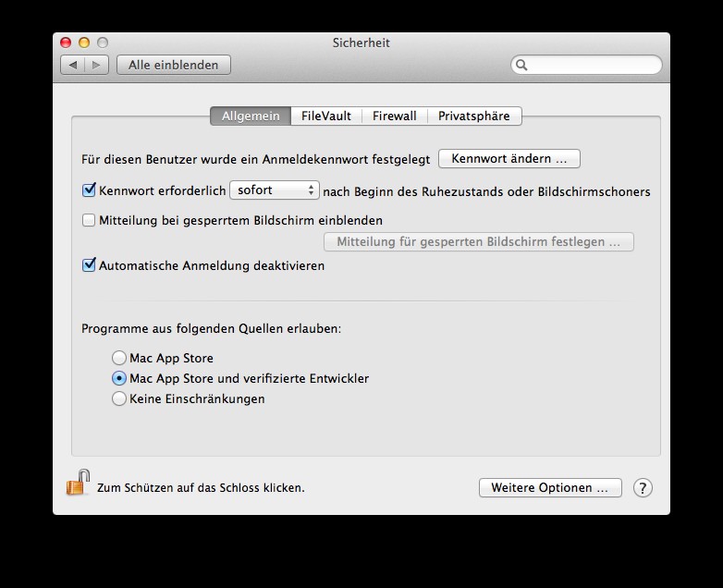Image resolution: width=723 pixels, height=588 pixels.
Task: Click the lock icon to protect settings
Action: (x=78, y=483)
